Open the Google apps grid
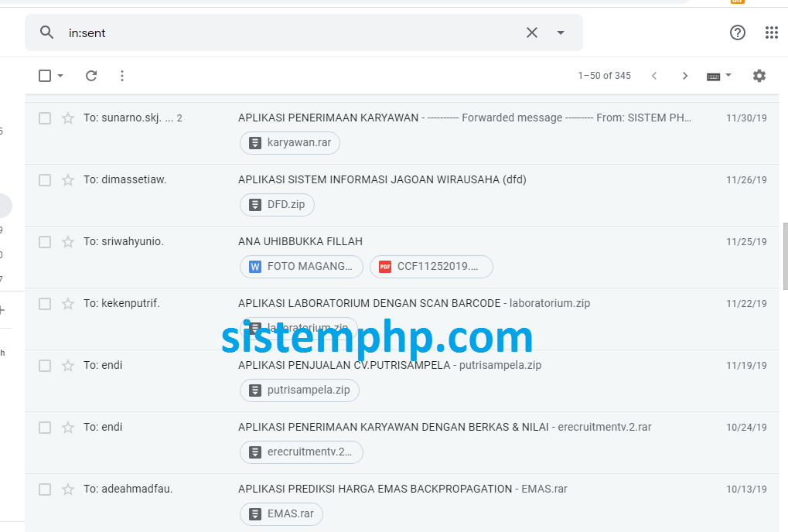788x532 pixels. pyautogui.click(x=772, y=32)
